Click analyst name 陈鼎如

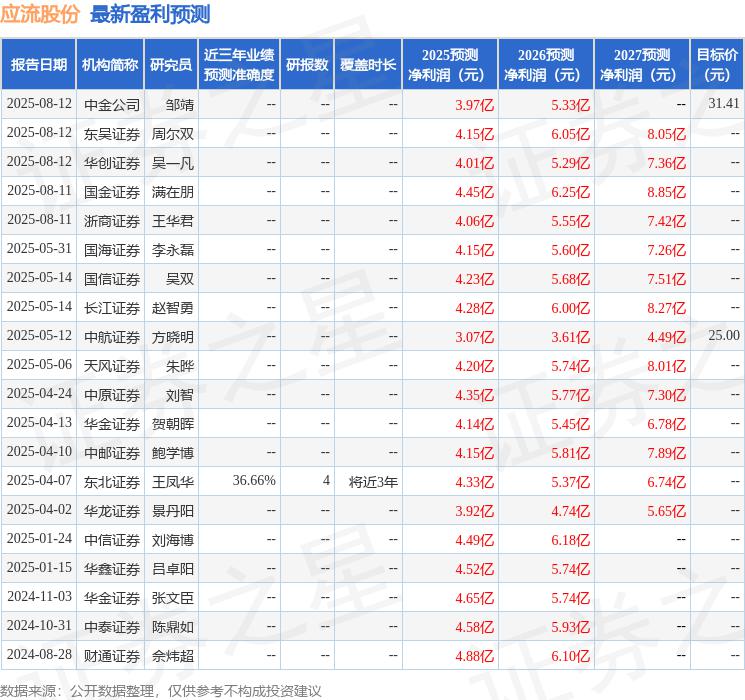click(x=172, y=627)
